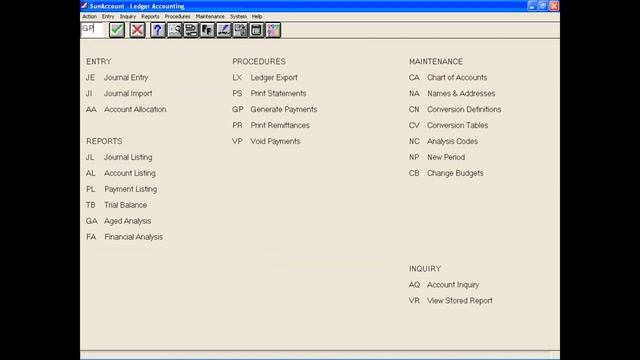The height and width of the screenshot is (360, 640).
Task: Click the colorful last toolbar icon
Action: coord(273,30)
